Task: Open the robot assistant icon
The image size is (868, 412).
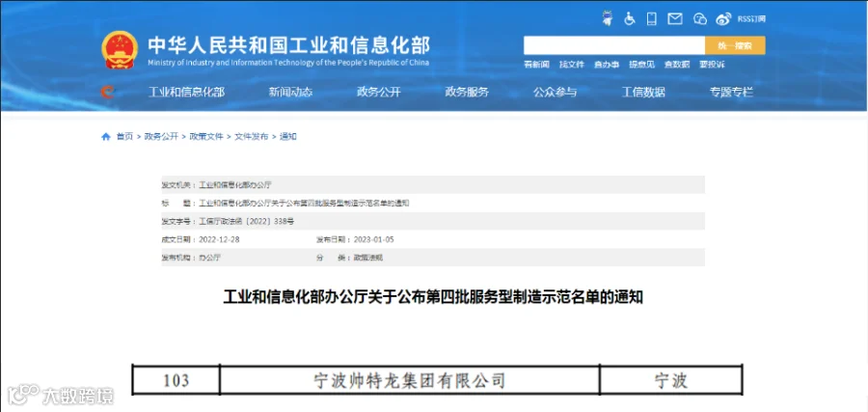Action: [x=608, y=19]
